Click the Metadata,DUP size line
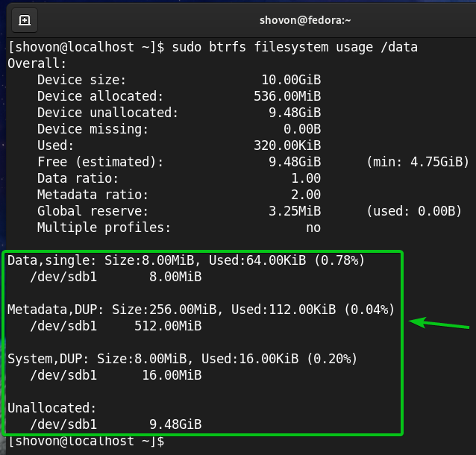This screenshot has width=476, height=455. point(200,310)
